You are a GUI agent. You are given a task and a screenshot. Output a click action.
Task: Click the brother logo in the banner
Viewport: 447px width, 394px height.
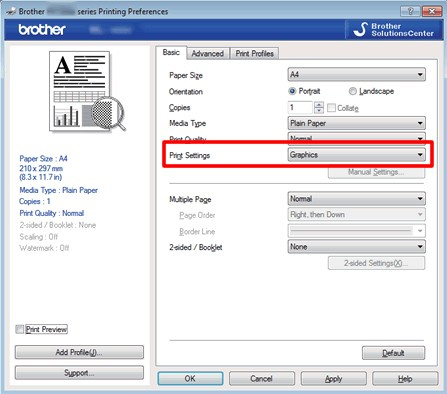point(42,30)
